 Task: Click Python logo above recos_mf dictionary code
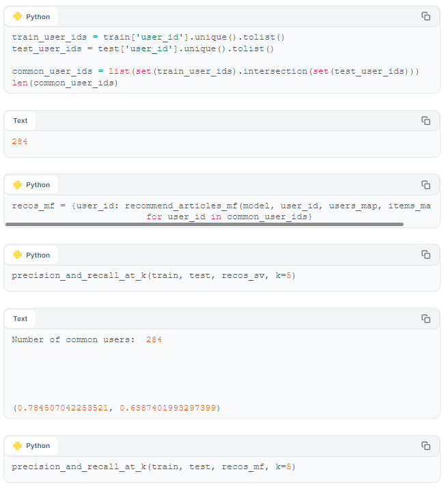[x=18, y=185]
